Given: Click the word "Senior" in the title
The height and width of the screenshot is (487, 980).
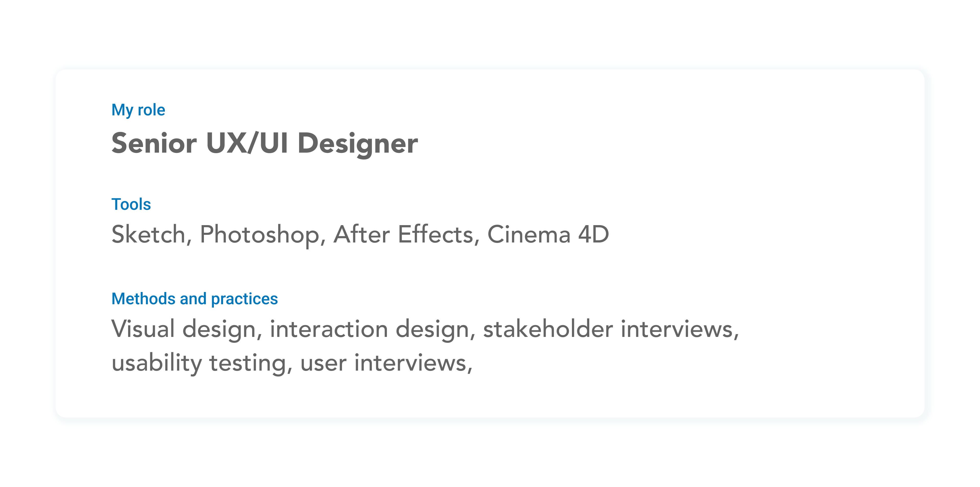Looking at the screenshot, I should click(154, 143).
